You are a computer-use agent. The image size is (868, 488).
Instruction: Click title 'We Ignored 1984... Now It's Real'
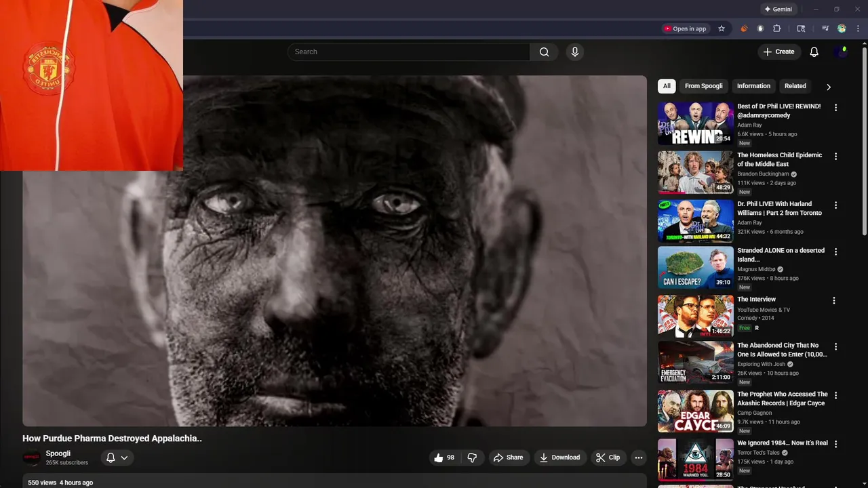click(x=783, y=443)
